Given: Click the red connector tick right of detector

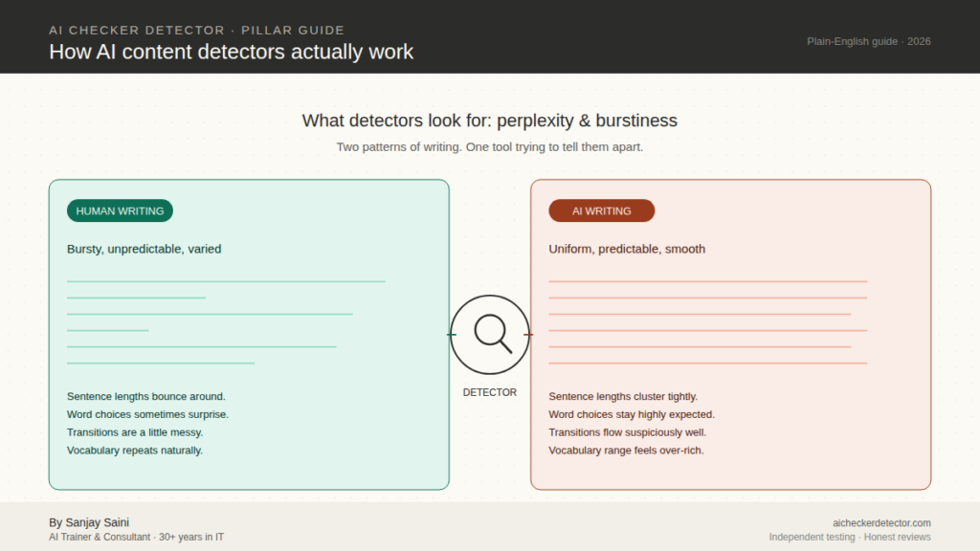Looking at the screenshot, I should [x=528, y=335].
